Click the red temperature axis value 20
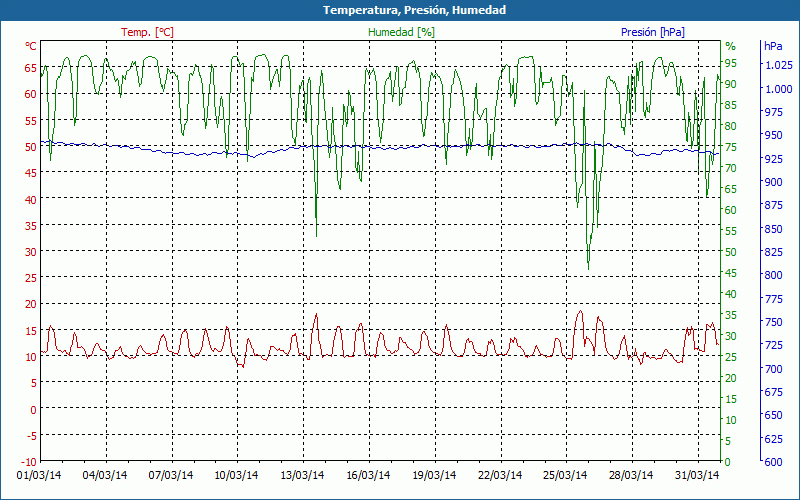Screen dimensions: 800x500 click(31, 304)
